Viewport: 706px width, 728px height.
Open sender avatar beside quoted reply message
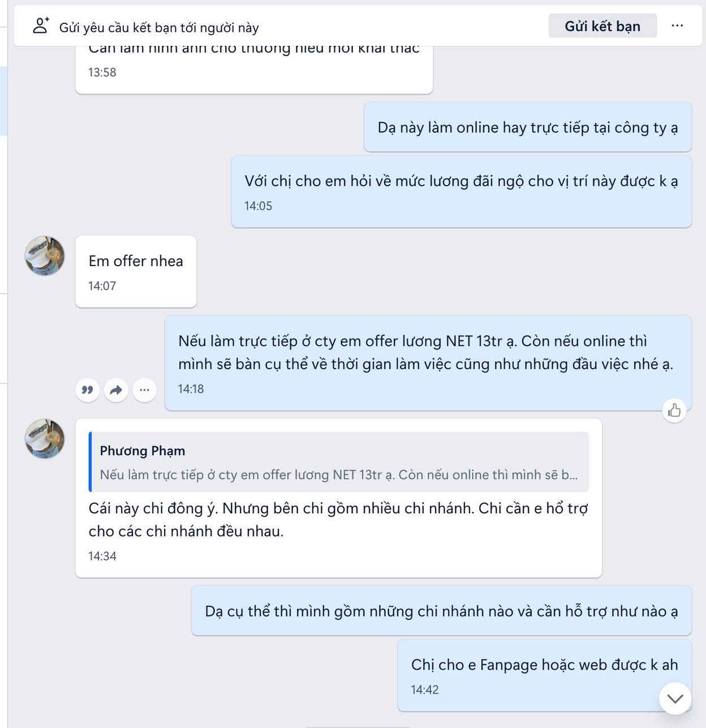45,439
